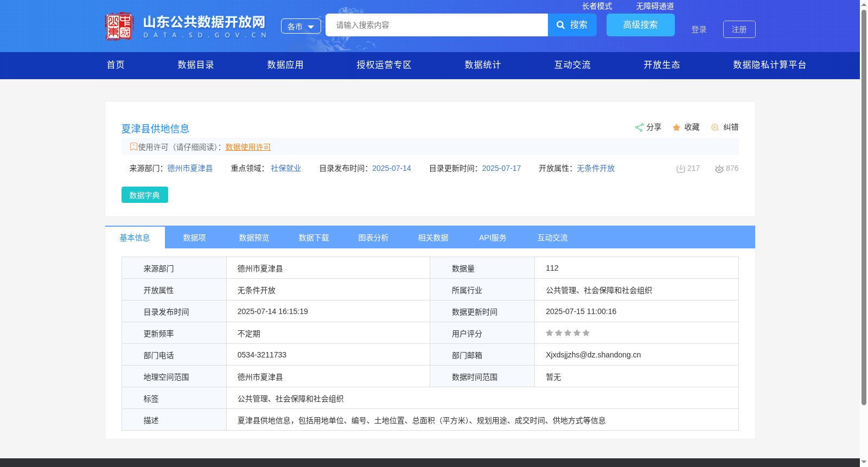Click the title 夏津县供地信息

[155, 129]
